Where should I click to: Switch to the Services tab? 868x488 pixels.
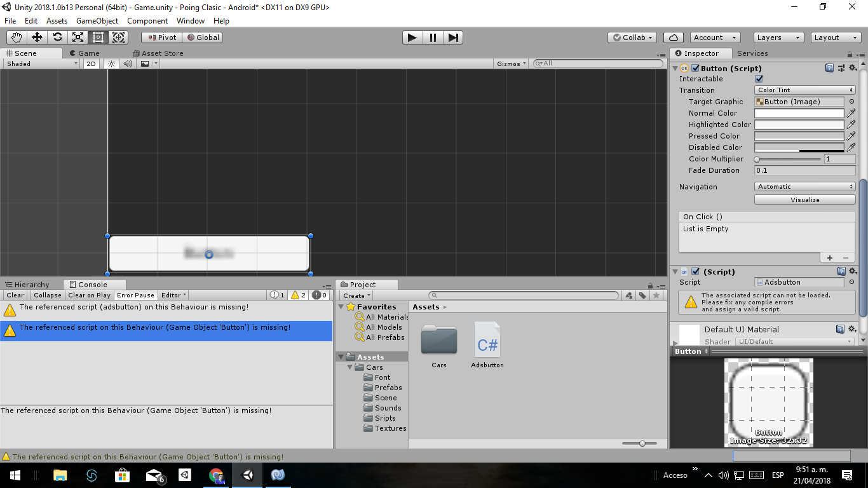point(752,53)
